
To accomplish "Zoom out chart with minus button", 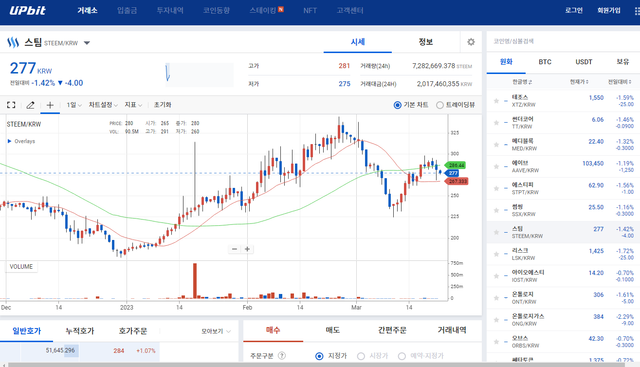I will point(234,249).
